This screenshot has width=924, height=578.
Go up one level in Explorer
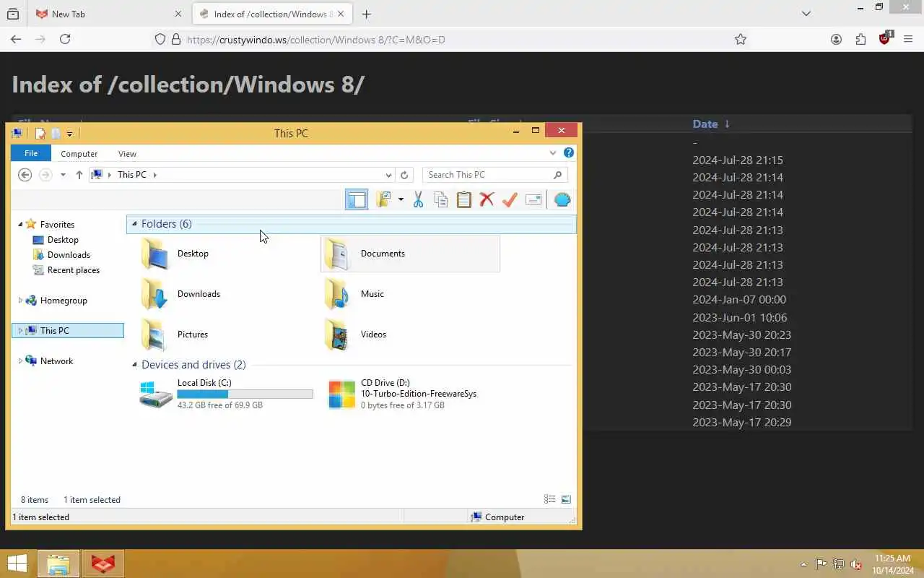coord(79,175)
